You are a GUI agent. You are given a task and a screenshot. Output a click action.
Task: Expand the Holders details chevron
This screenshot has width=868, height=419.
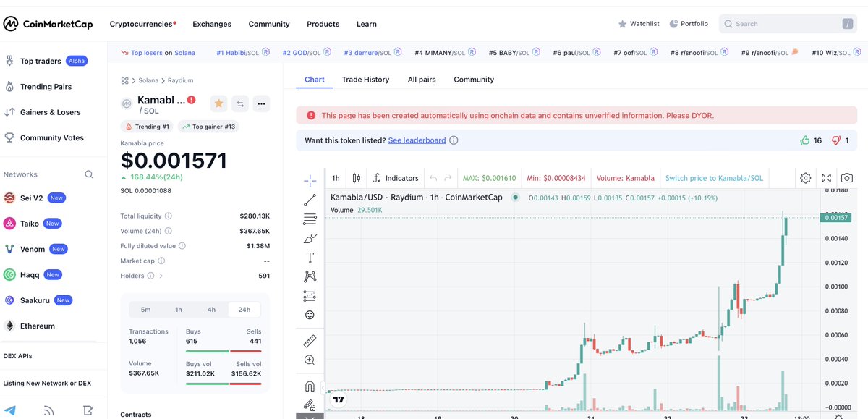click(x=161, y=276)
